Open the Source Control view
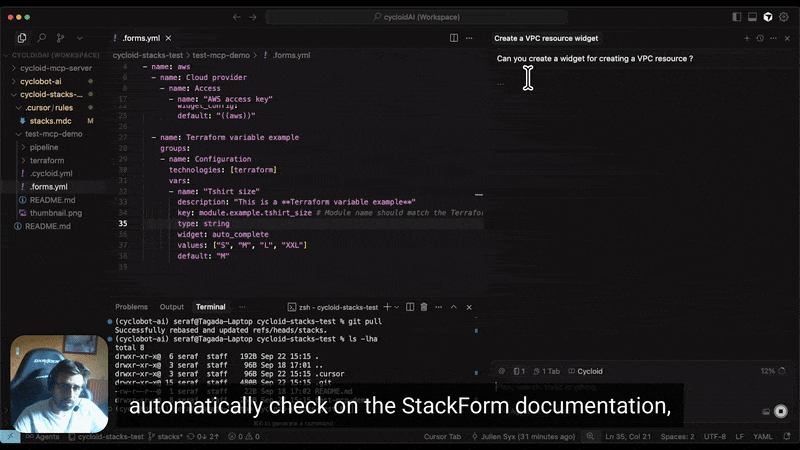 pyautogui.click(x=58, y=38)
